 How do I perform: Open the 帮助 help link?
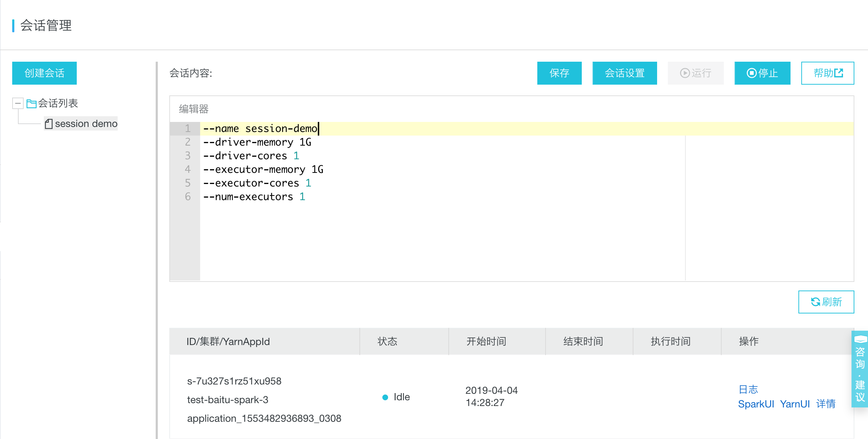point(828,73)
